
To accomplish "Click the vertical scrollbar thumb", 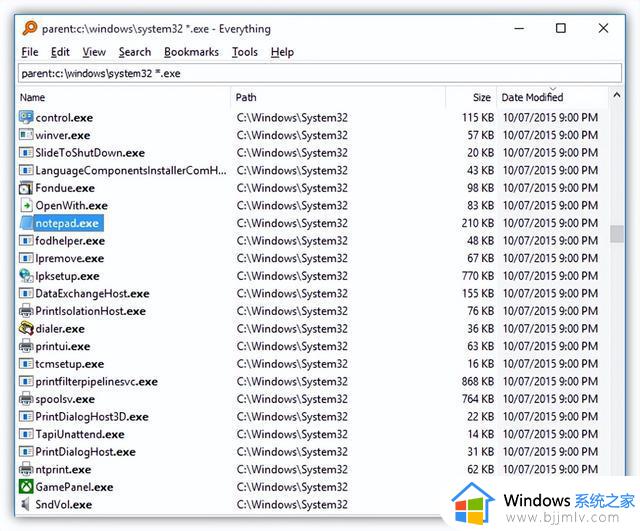I will coord(617,234).
